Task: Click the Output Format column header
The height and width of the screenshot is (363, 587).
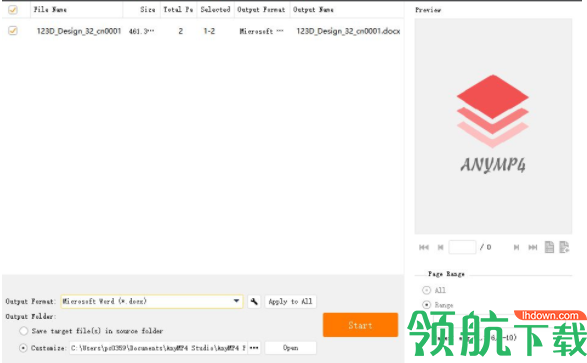Action: coord(261,10)
